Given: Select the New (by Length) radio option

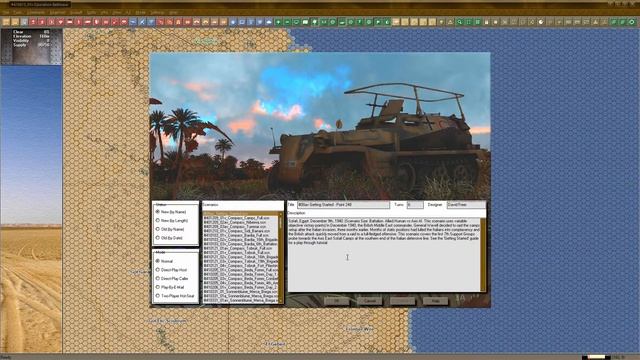Looking at the screenshot, I should pyautogui.click(x=171, y=220).
